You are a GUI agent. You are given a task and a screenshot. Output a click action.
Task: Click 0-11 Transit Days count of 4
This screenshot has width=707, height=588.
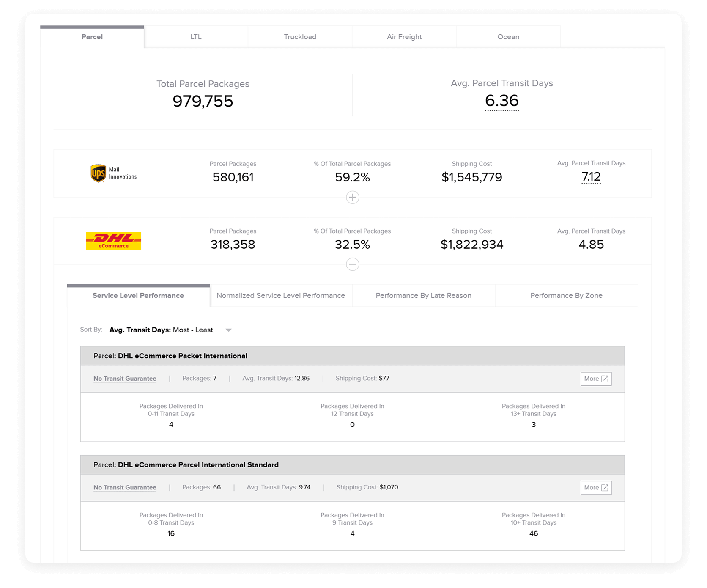click(171, 425)
